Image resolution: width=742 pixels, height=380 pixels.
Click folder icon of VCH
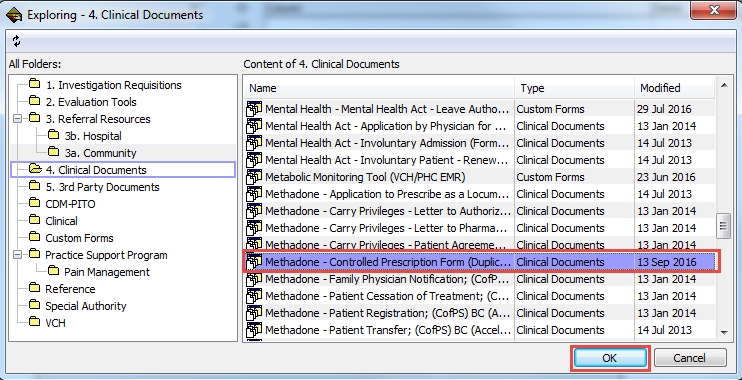pyautogui.click(x=35, y=323)
